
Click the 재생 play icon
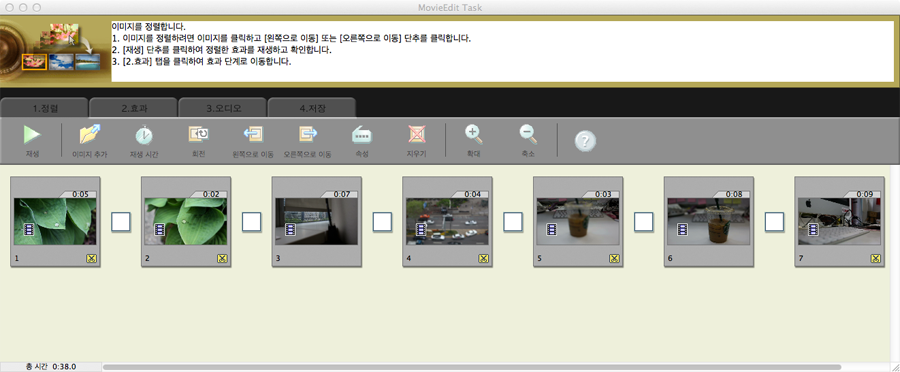click(x=32, y=135)
